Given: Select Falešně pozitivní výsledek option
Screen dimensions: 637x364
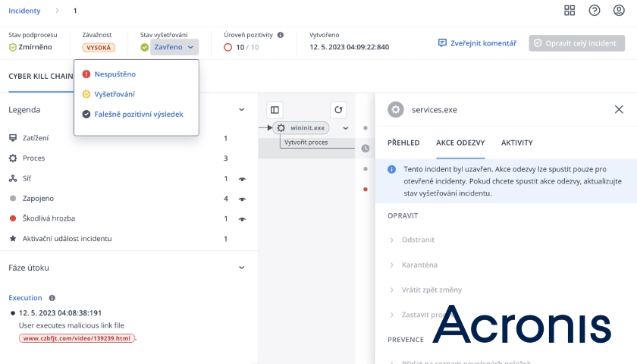Looking at the screenshot, I should click(139, 115).
